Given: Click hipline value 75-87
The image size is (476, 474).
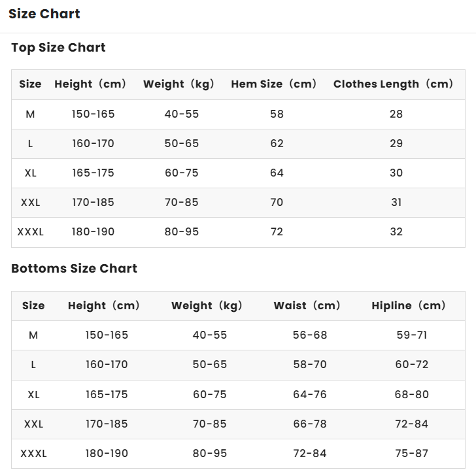Looking at the screenshot, I should [412, 453].
